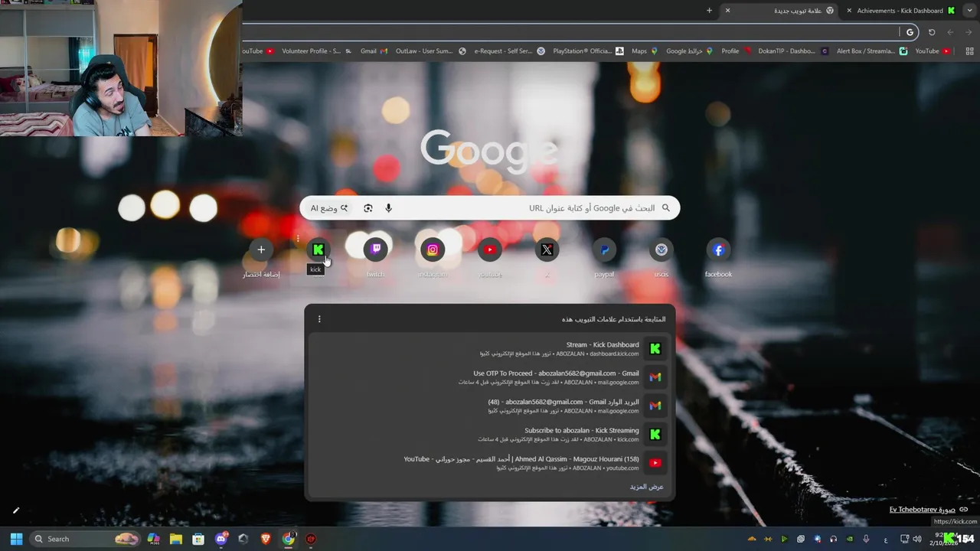Open the Maps bookmark
Screen dimensions: 980x551
click(644, 51)
